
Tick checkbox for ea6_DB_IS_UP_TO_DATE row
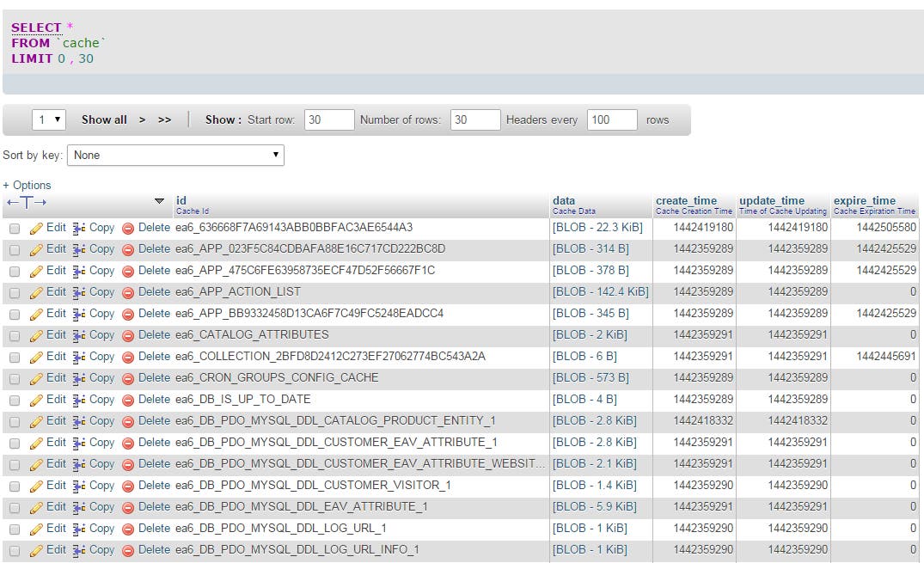pos(15,401)
